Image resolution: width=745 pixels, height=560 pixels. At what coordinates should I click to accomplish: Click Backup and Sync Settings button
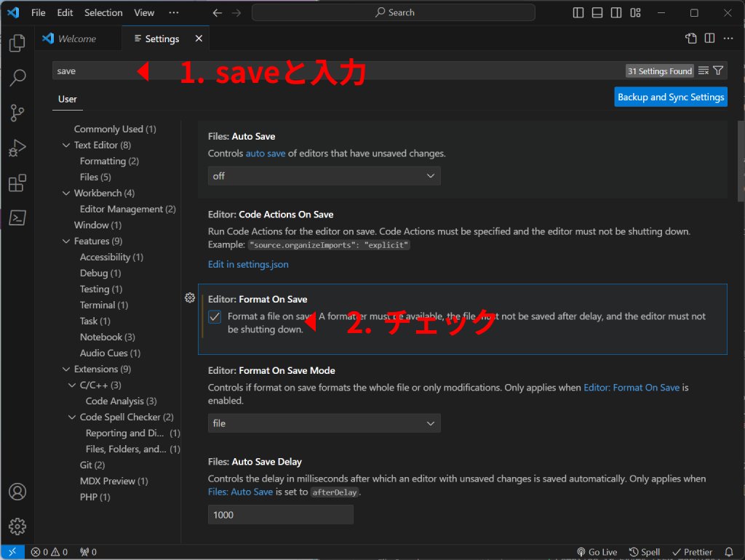click(x=670, y=97)
